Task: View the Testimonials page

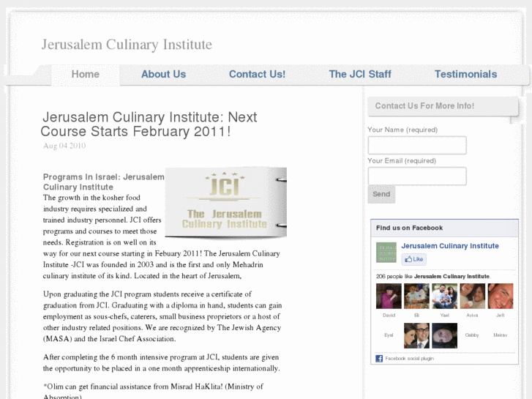Action: tap(466, 75)
